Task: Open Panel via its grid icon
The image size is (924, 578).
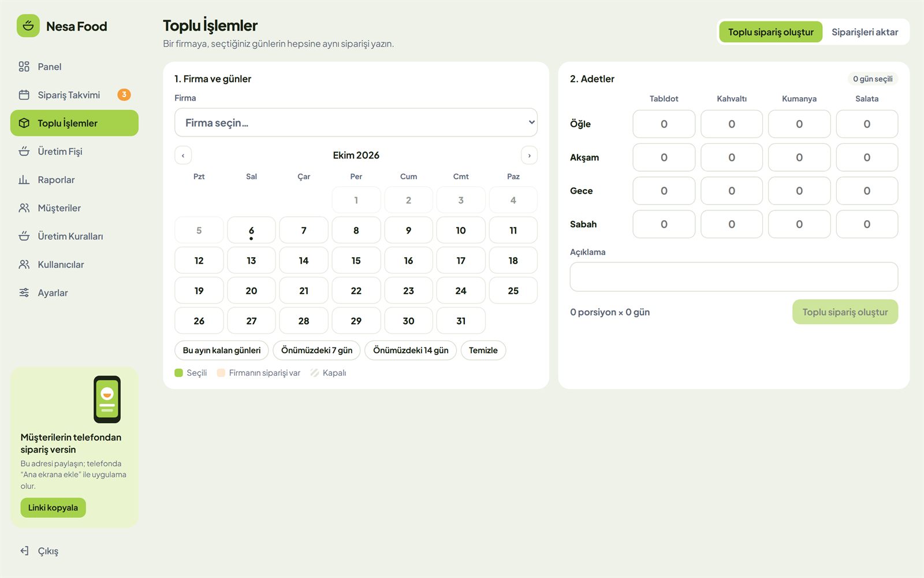Action: coord(24,66)
